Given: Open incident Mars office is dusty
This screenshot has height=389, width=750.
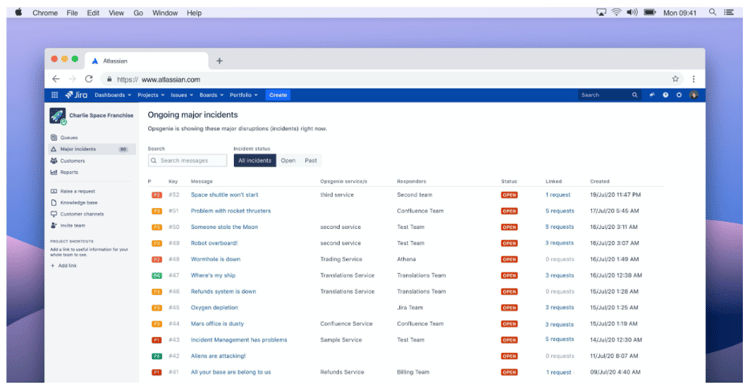Looking at the screenshot, I should click(x=217, y=324).
